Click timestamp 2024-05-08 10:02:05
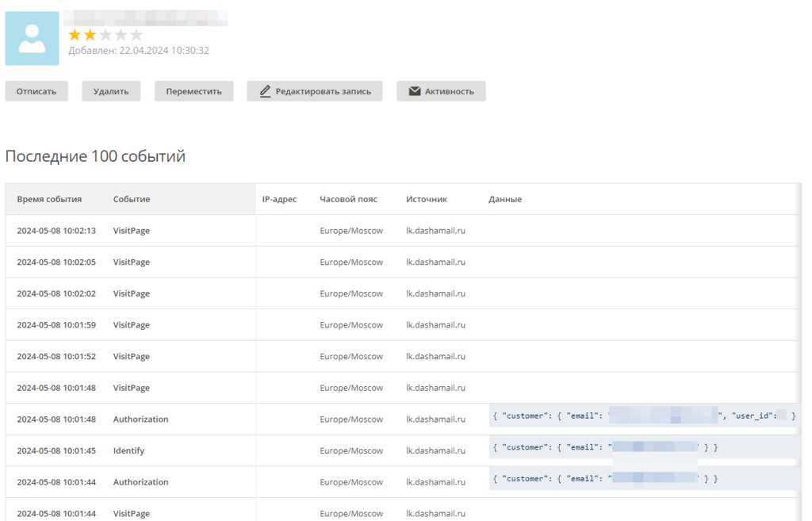 56,262
